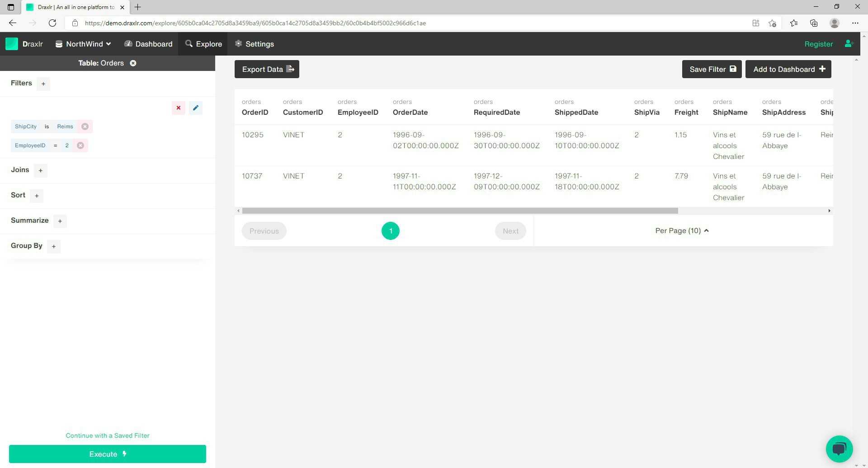Click the OrderDate column header
868x468 pixels.
(410, 112)
